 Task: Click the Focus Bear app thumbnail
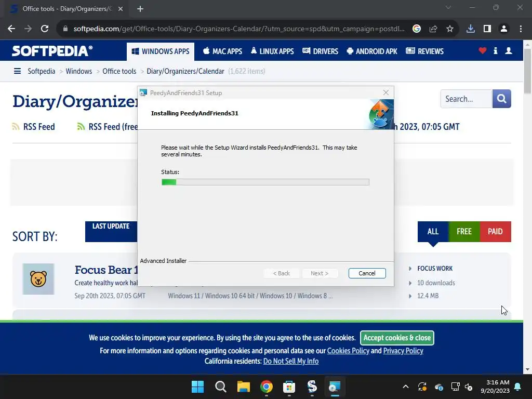38,279
